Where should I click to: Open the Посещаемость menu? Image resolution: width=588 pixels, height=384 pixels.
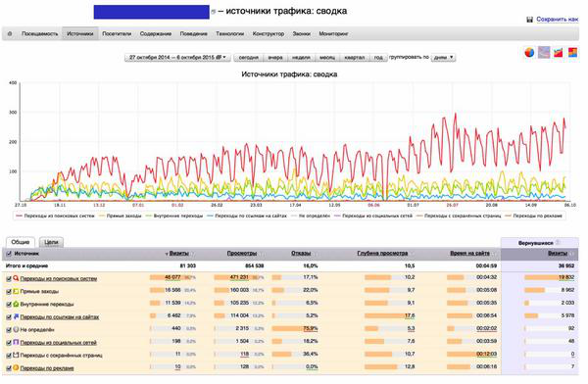[x=40, y=33]
